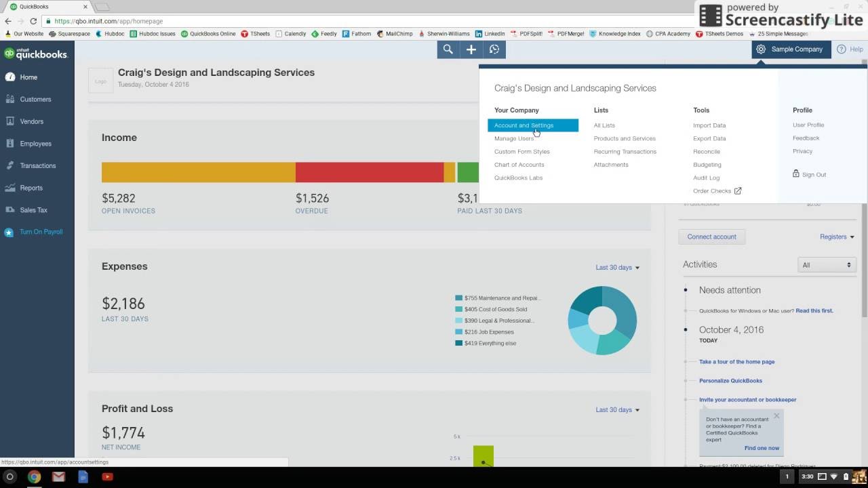The image size is (868, 488).
Task: Expand the Registers dropdown
Action: pos(837,237)
